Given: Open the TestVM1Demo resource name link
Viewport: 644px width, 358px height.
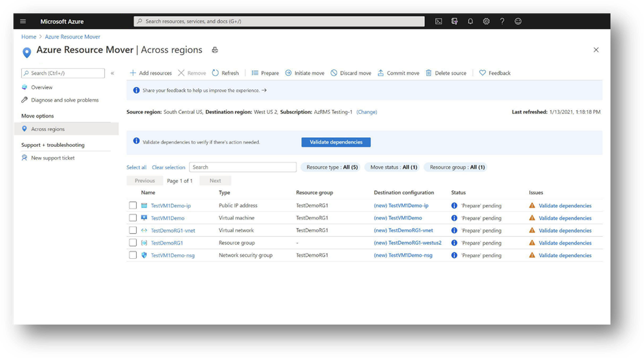Looking at the screenshot, I should [168, 218].
